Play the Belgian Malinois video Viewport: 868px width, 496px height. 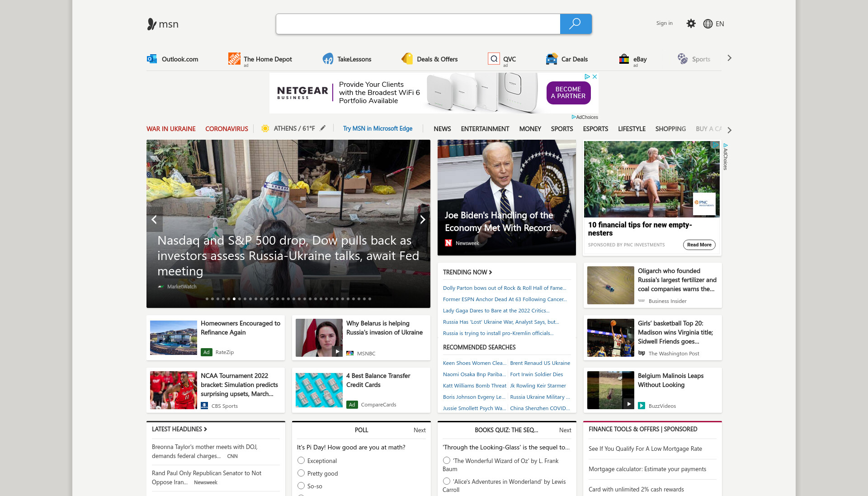tap(629, 404)
